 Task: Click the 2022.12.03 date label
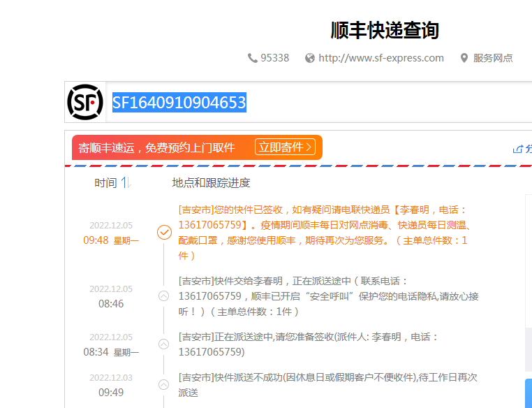coord(111,378)
